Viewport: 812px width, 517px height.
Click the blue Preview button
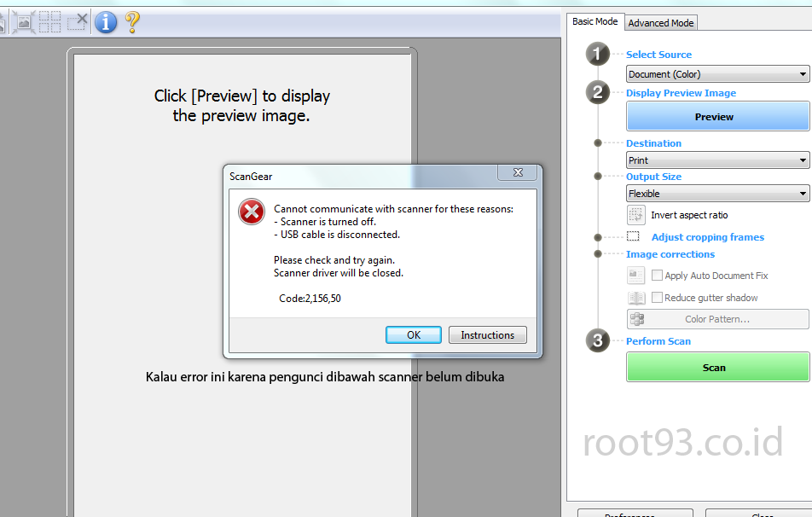[x=717, y=117]
